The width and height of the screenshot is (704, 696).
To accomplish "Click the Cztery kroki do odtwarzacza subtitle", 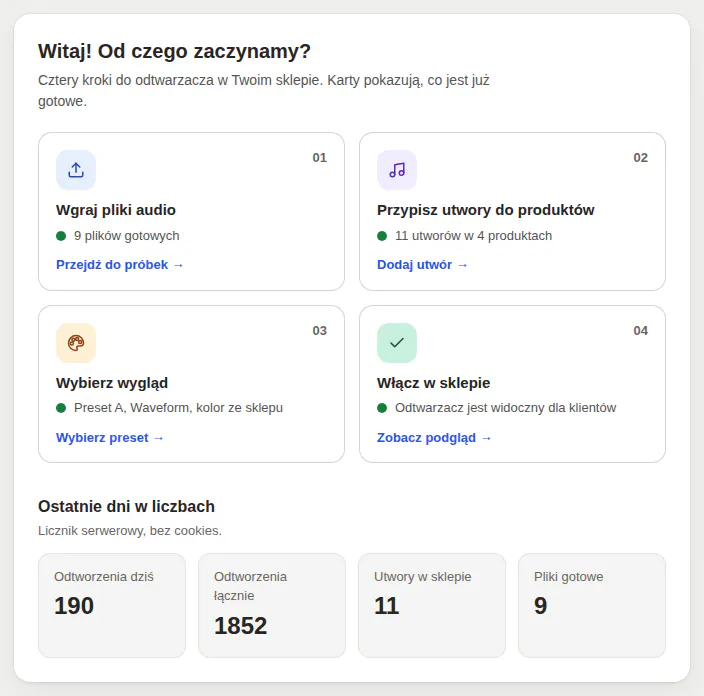I will tap(264, 91).
